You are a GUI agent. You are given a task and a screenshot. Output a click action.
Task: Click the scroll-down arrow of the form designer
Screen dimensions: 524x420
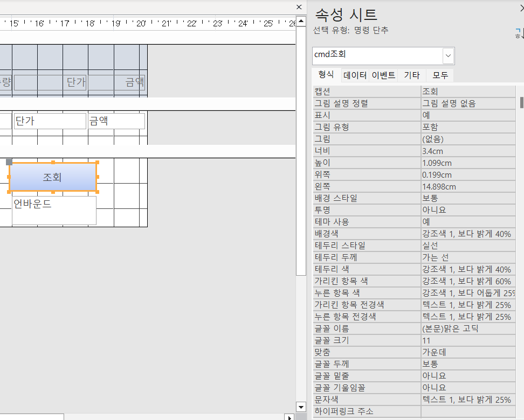coord(301,407)
